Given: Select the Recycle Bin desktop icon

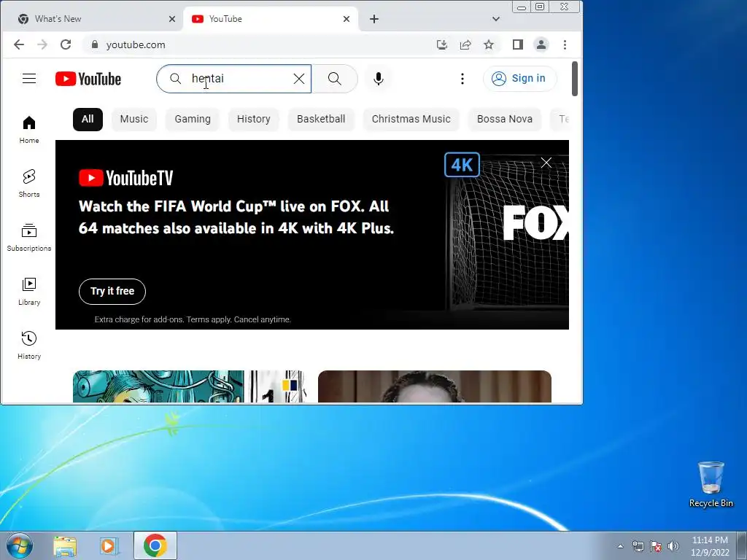Looking at the screenshot, I should pyautogui.click(x=711, y=484).
